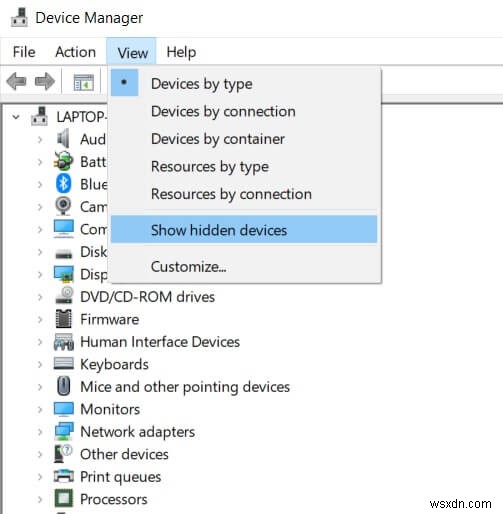Expand the Bluetooth category node
The width and height of the screenshot is (503, 514).
[x=40, y=184]
